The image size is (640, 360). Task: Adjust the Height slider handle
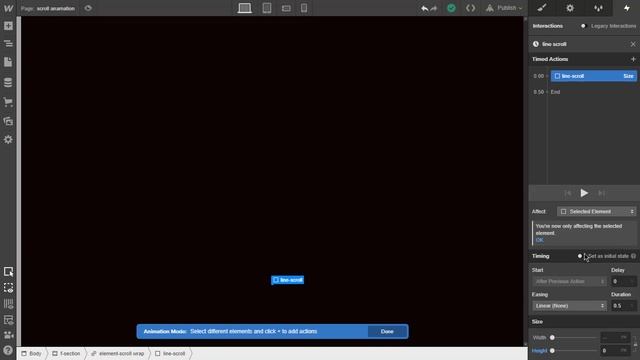tap(552, 351)
